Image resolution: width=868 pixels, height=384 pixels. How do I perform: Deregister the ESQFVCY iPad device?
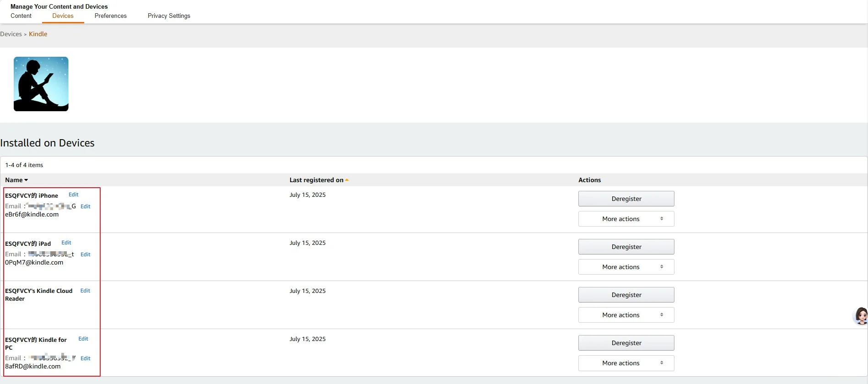(626, 247)
